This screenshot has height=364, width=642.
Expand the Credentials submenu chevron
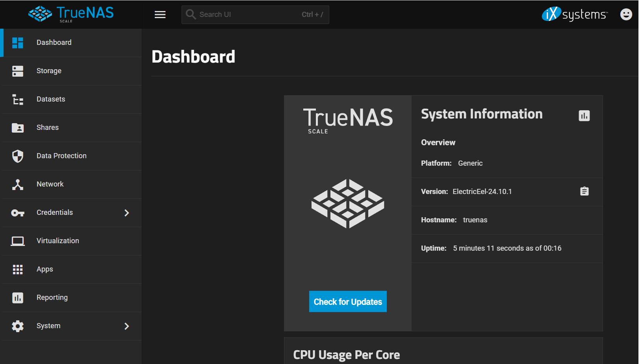(x=126, y=212)
